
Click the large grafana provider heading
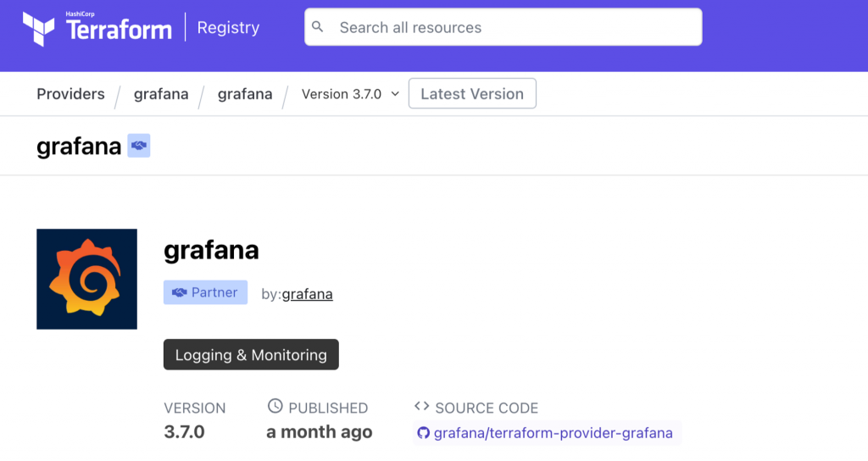point(211,250)
